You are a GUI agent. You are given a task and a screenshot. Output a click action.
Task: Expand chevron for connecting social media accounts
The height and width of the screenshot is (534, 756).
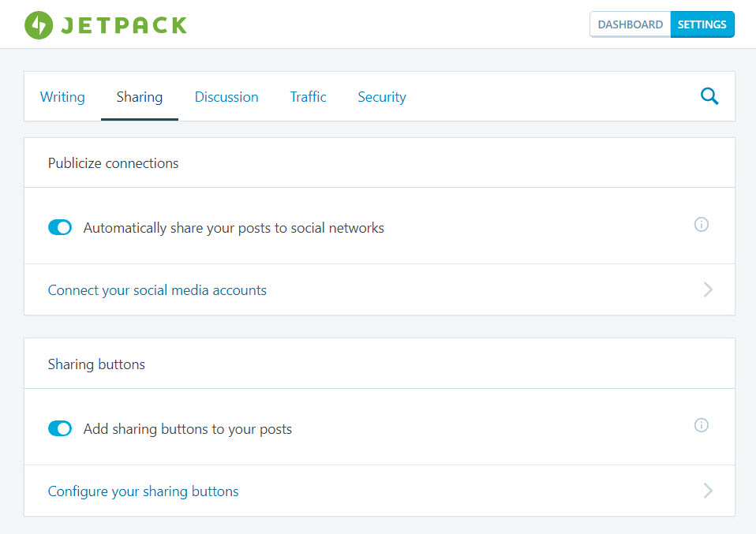coord(707,289)
